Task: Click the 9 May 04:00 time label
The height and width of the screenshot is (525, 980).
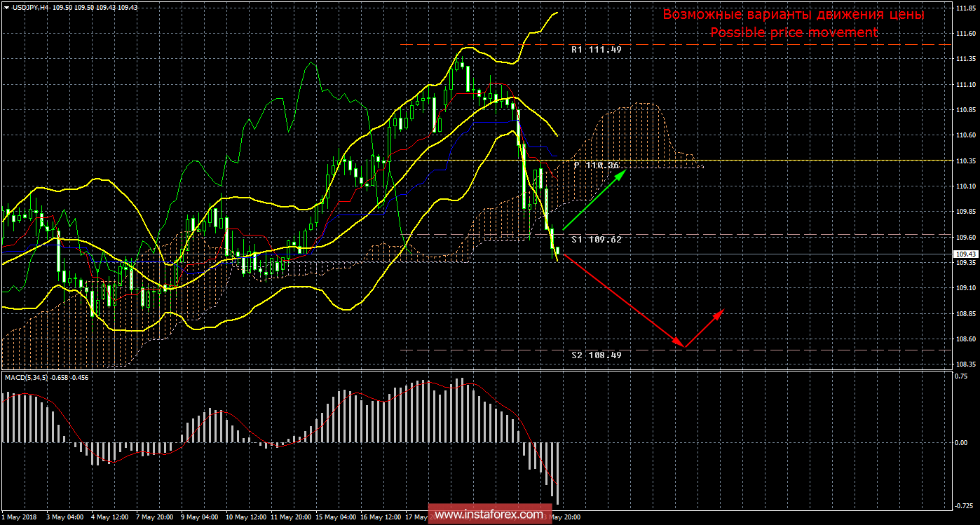Action: (x=200, y=517)
